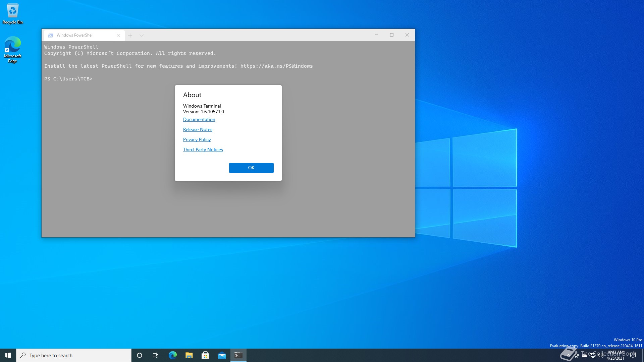
Task: Click the 'PS C:\Users\TCB>' prompt line
Action: click(x=68, y=79)
